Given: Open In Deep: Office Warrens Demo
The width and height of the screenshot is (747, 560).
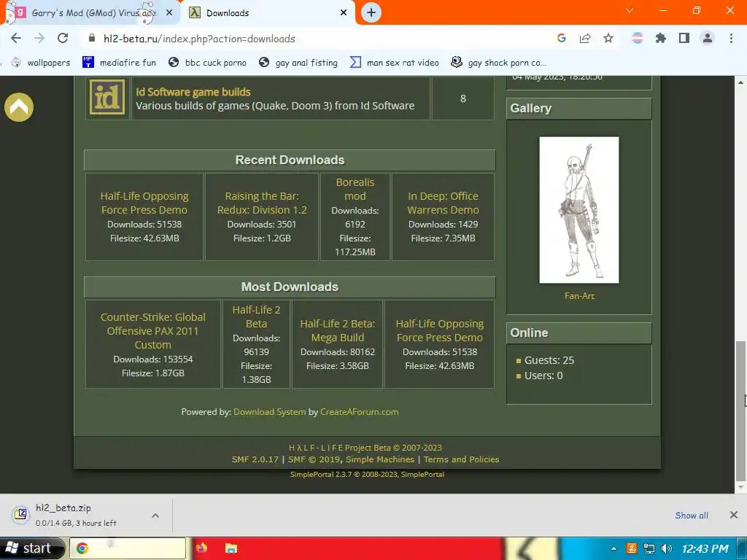Looking at the screenshot, I should pos(443,203).
